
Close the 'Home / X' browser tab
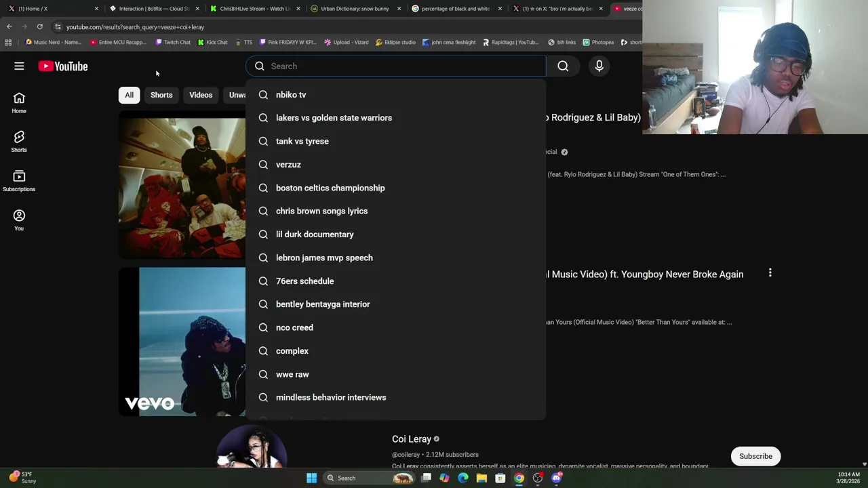pyautogui.click(x=96, y=8)
